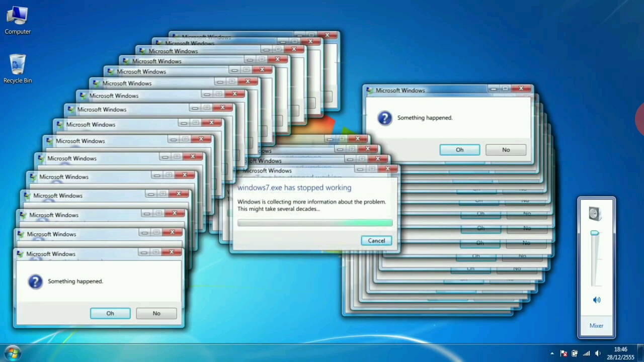Open the Windows Start menu orb
Viewport: 644px width, 362px height.
12,352
